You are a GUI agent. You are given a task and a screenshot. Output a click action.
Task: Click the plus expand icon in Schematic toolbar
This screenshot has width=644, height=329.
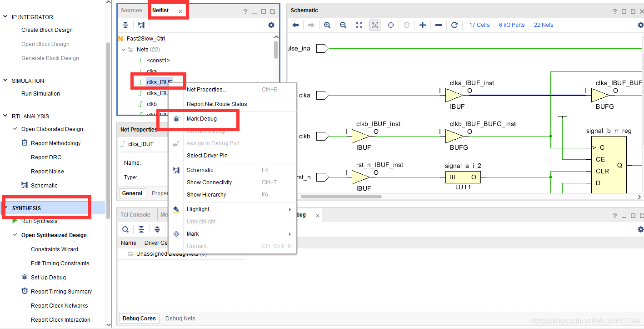(423, 25)
